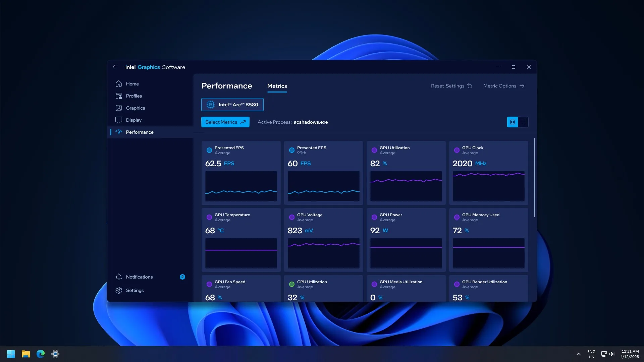
Task: Launch Microsoft Edge from the taskbar
Action: coord(41,354)
